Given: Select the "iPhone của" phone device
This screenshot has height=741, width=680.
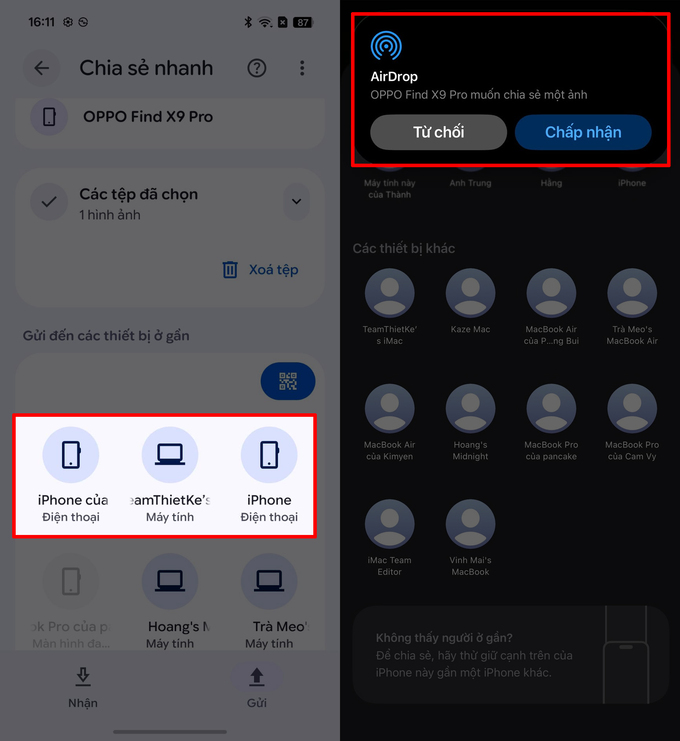Looking at the screenshot, I should [x=71, y=474].
